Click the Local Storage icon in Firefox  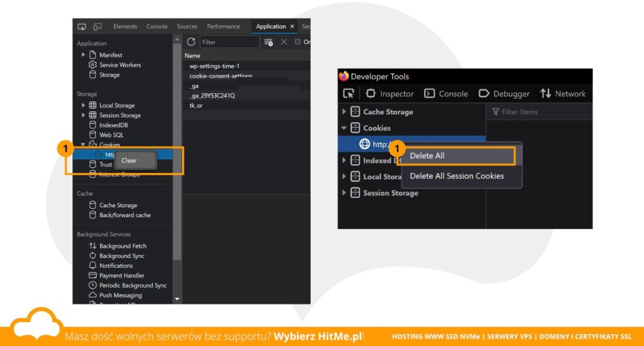coord(355,176)
